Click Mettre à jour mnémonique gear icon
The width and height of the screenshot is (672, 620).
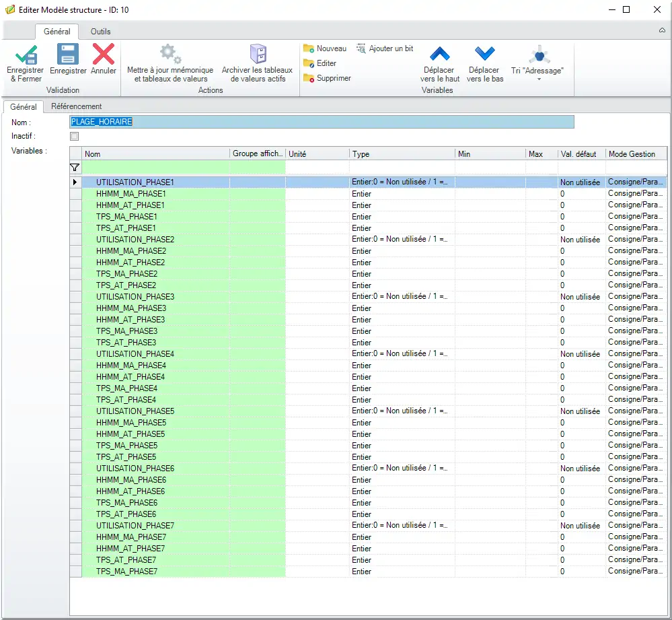click(170, 54)
